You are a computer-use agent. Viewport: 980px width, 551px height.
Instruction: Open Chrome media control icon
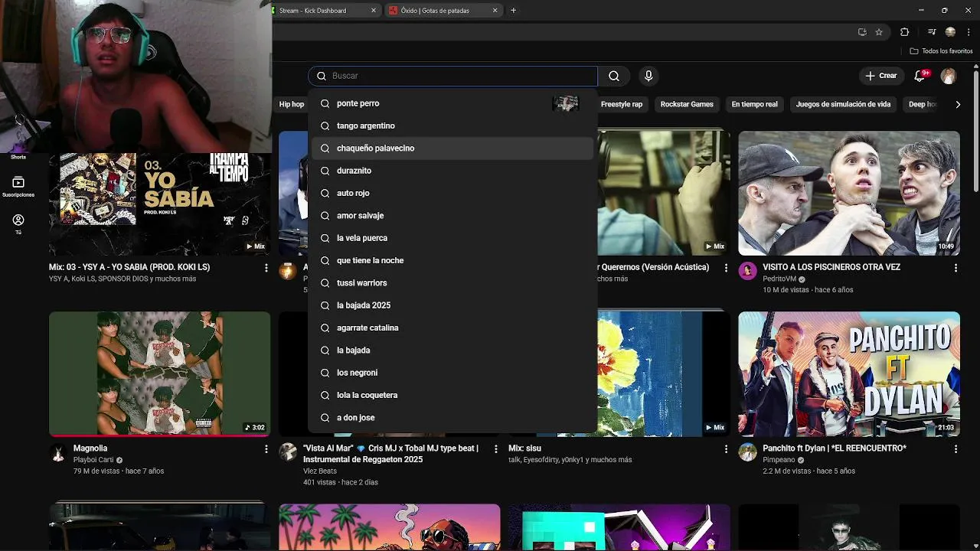tap(932, 32)
